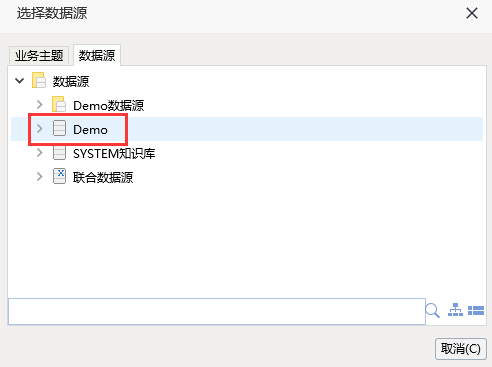492x367 pixels.
Task: Collapse the root 数据源 node
Action: (20, 81)
